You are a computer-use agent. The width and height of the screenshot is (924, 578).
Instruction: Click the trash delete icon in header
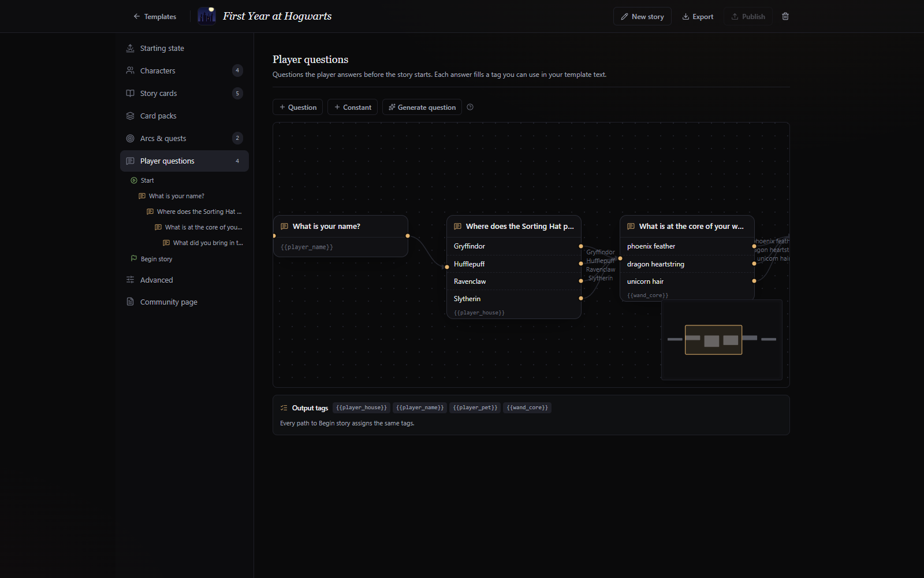tap(785, 16)
